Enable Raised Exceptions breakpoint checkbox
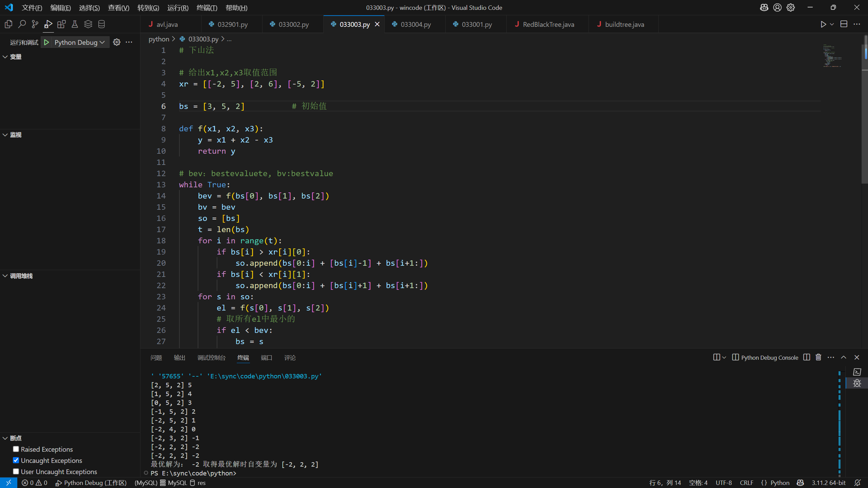This screenshot has height=488, width=868. (x=16, y=449)
